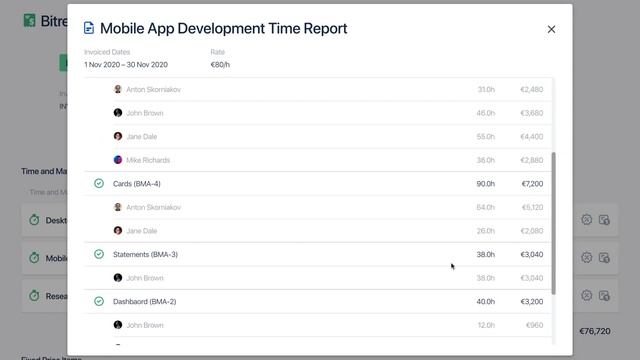
Task: Click the 90.0h total for Cards
Action: pyautogui.click(x=485, y=184)
